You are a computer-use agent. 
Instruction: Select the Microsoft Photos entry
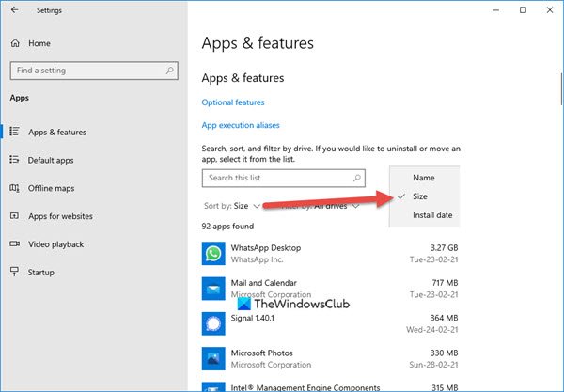coord(330,358)
